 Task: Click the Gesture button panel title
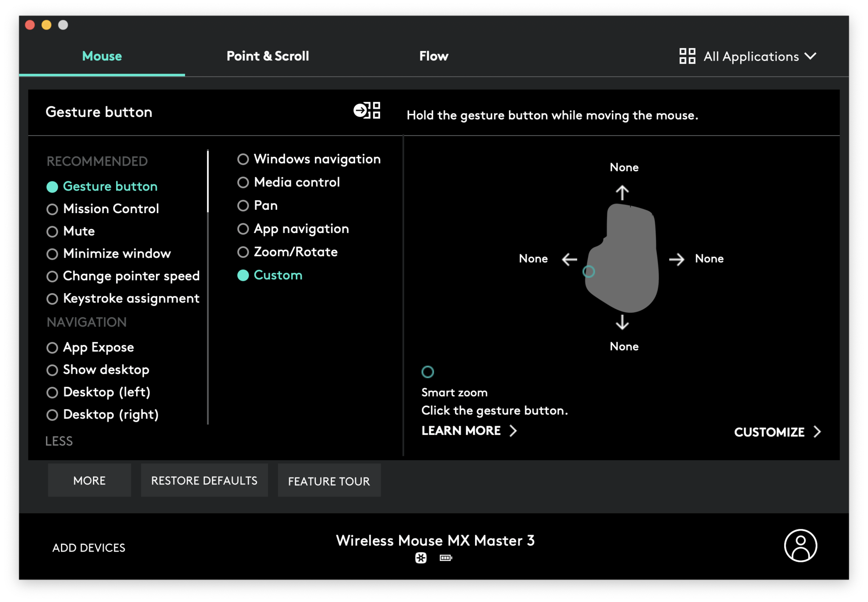[99, 112]
